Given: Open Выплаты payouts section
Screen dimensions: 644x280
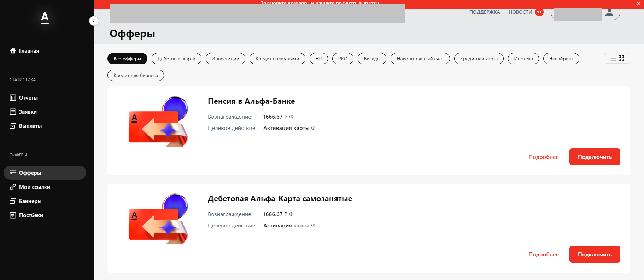Looking at the screenshot, I should tap(26, 126).
